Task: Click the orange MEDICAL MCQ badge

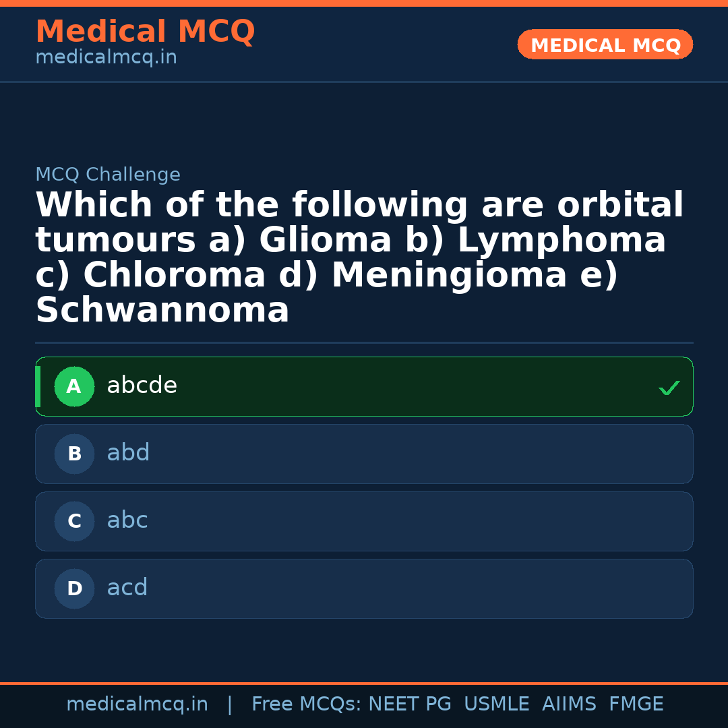Action: [x=605, y=44]
